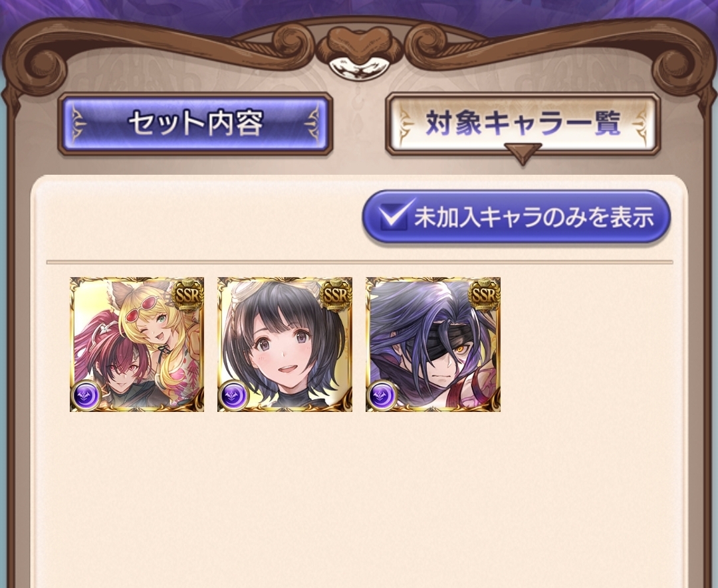
Task: Open the 対象キャラ一覧 tab
Action: click(523, 124)
